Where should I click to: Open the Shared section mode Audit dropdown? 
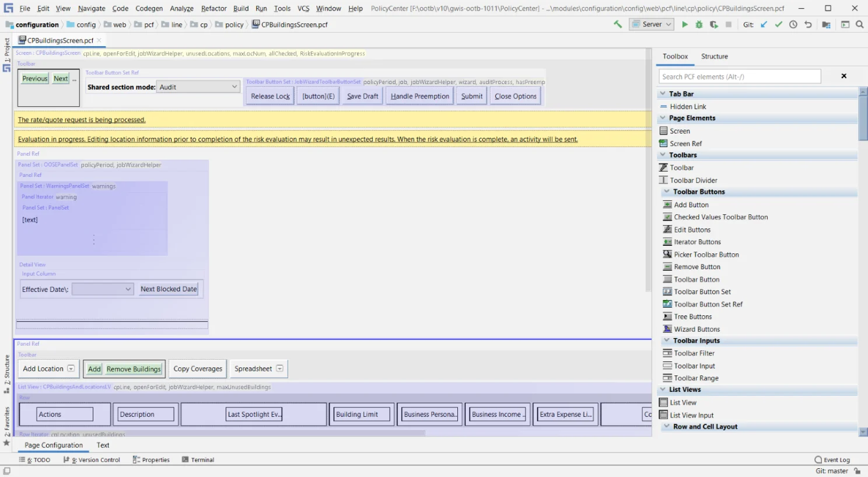[x=198, y=87]
